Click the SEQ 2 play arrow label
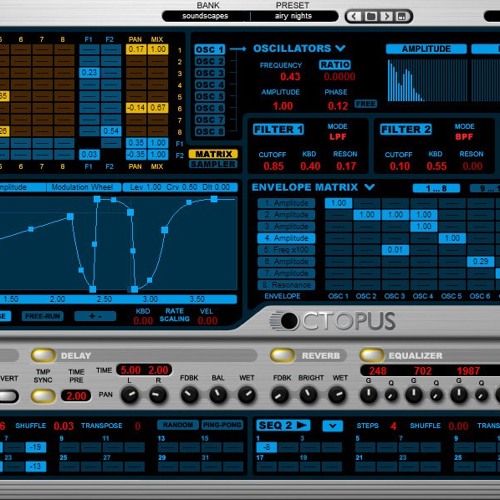Viewport: 500px width, 500px height. (283, 425)
